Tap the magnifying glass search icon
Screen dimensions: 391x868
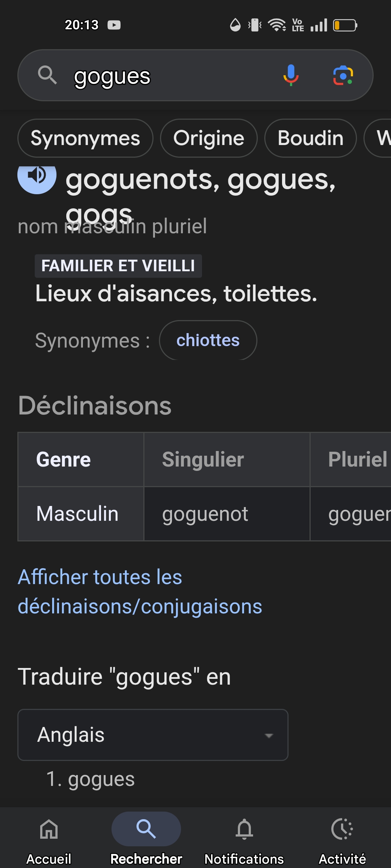(47, 75)
